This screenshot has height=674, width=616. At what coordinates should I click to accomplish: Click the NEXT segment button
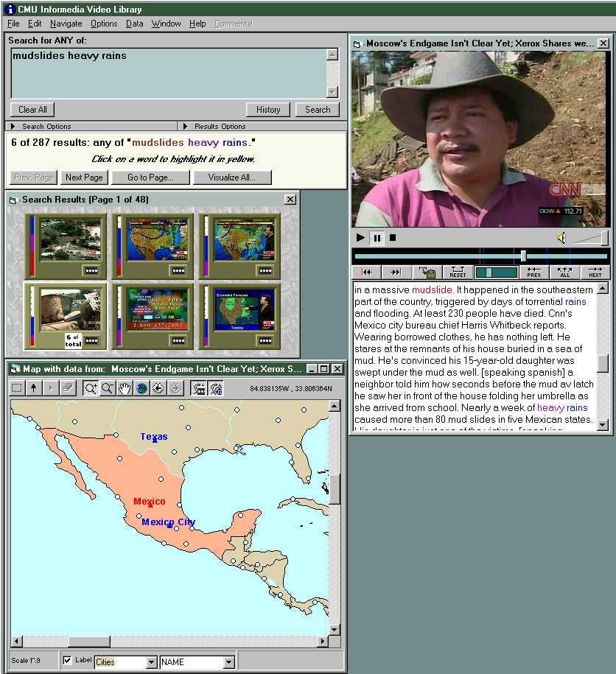[595, 272]
